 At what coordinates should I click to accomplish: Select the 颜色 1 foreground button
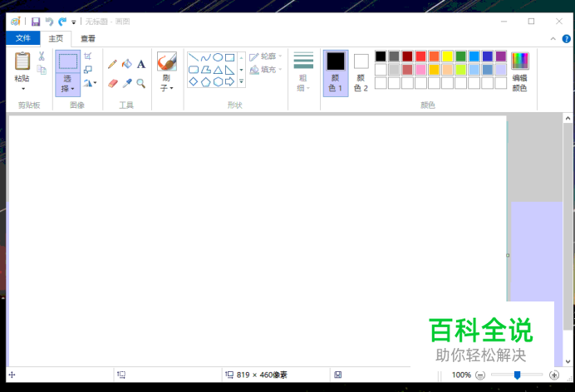tap(336, 73)
